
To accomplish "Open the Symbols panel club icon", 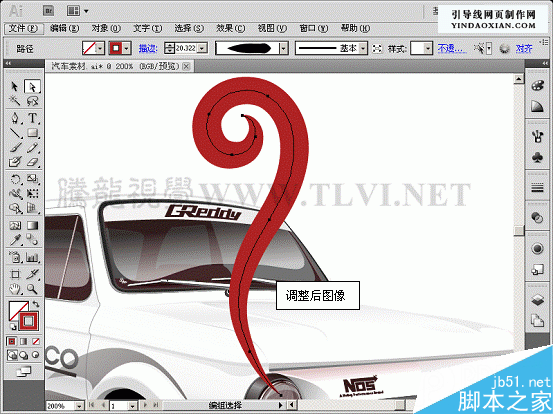I will 537,158.
